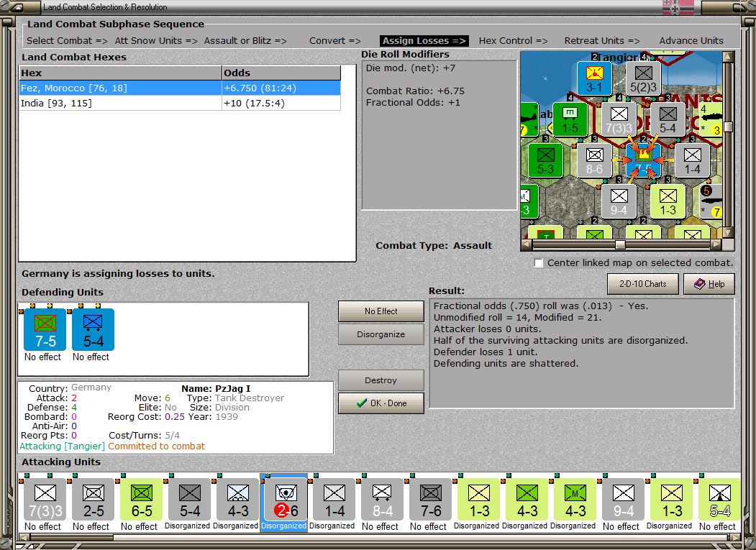The width and height of the screenshot is (756, 550).
Task: Click the Odds column header
Action: [281, 73]
